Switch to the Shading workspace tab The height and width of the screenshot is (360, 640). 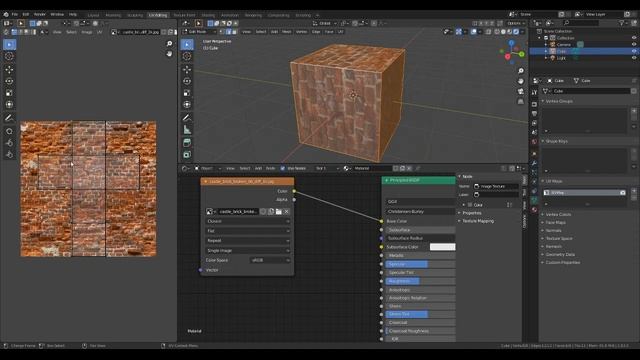208,15
